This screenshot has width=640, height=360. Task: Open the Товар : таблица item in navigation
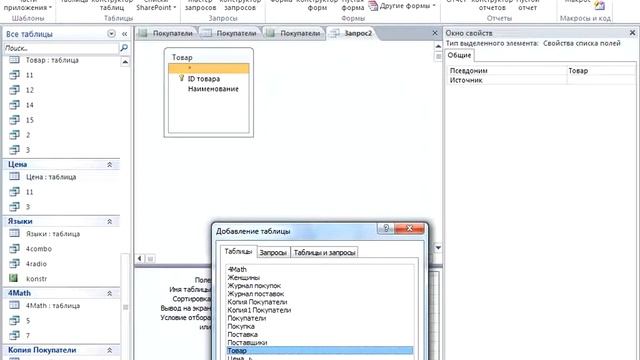click(52, 60)
